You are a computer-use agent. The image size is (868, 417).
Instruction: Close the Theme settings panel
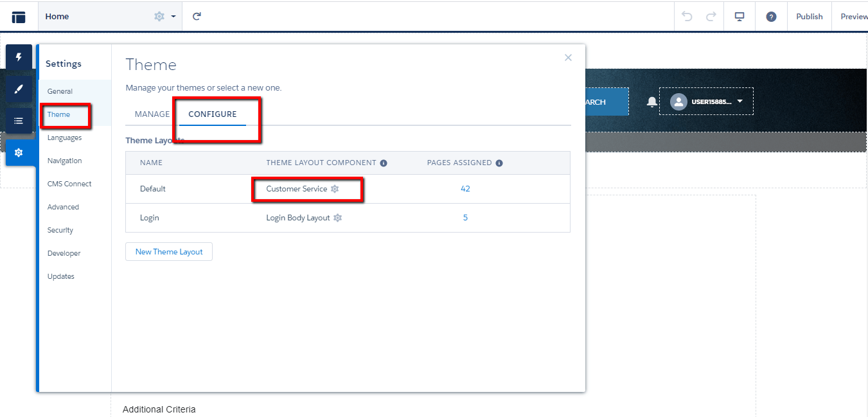point(568,58)
